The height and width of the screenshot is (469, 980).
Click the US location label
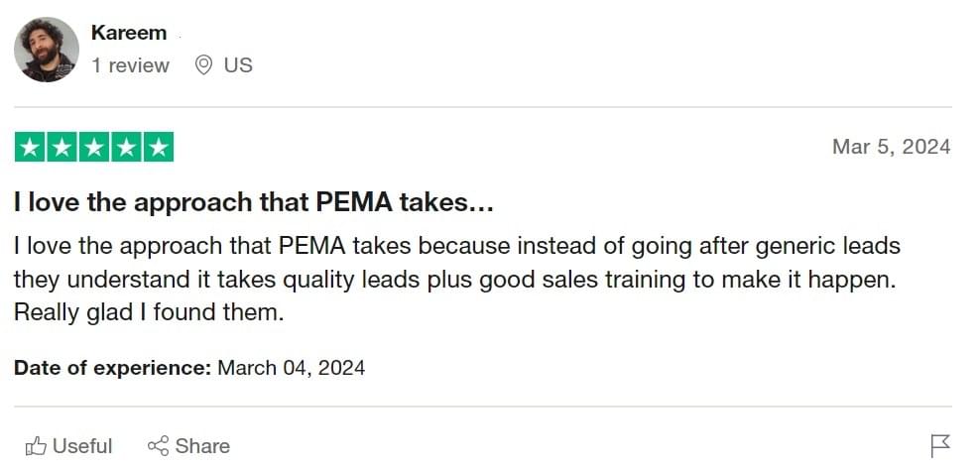pos(238,65)
